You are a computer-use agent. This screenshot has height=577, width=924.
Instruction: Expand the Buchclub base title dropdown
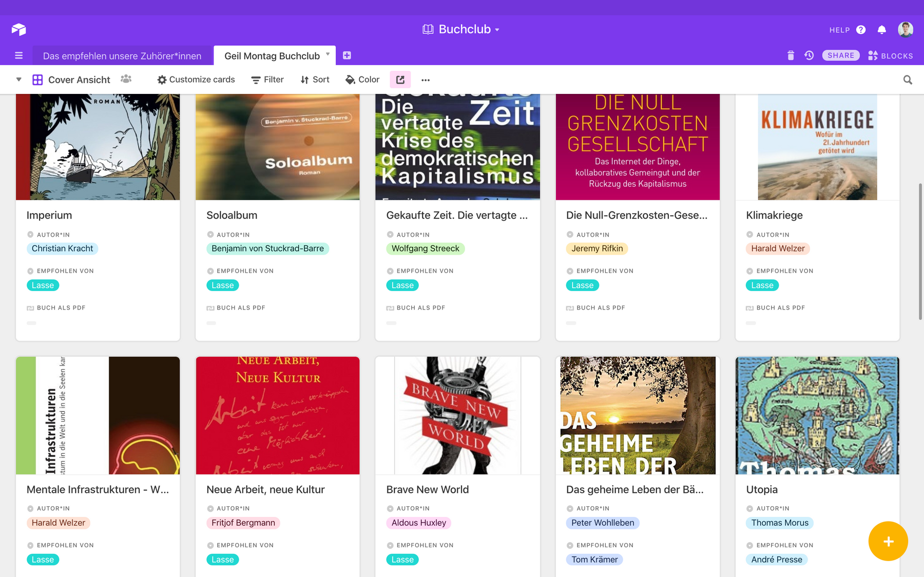[x=497, y=30]
